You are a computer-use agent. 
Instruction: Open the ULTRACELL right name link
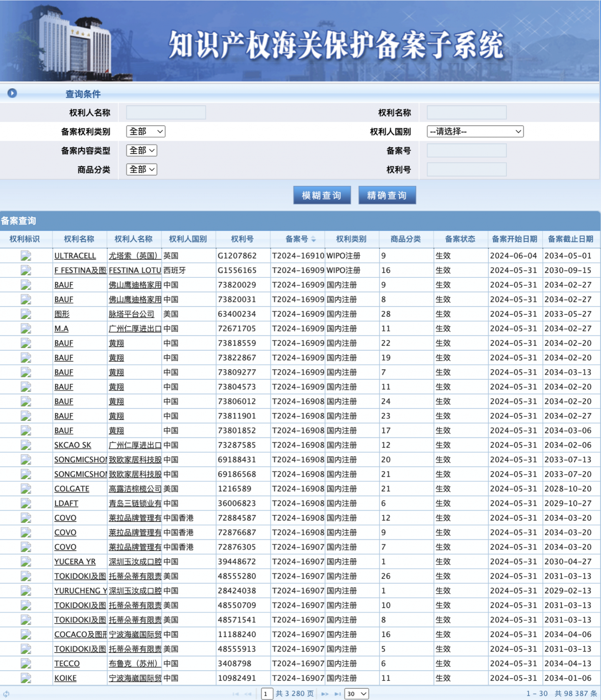(x=75, y=256)
